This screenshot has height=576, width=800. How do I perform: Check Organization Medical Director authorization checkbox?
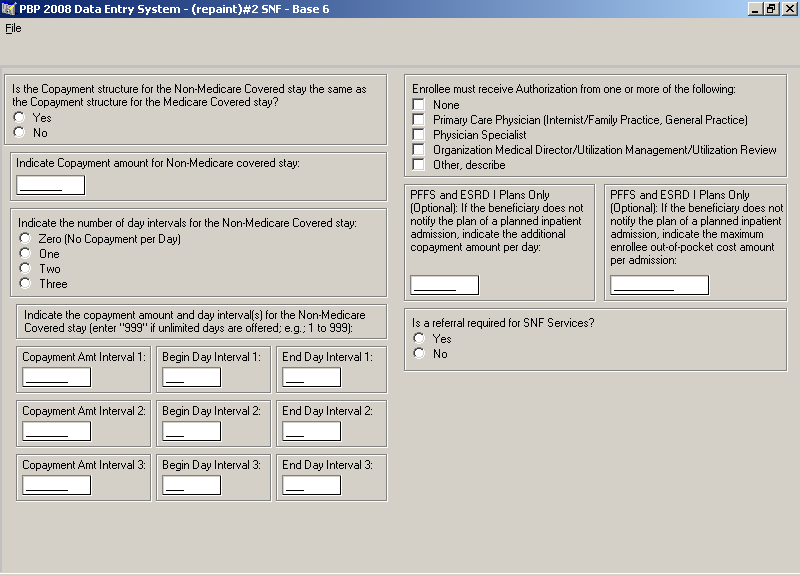coord(418,149)
